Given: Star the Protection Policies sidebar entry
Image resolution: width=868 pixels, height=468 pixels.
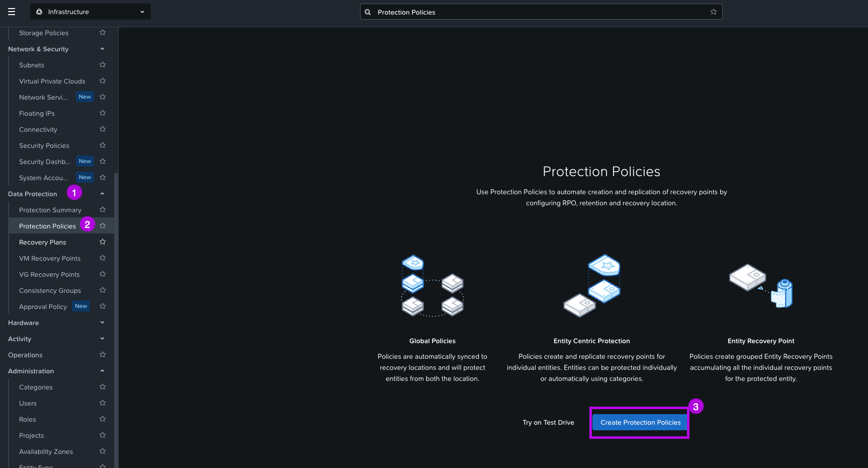Looking at the screenshot, I should [x=103, y=226].
